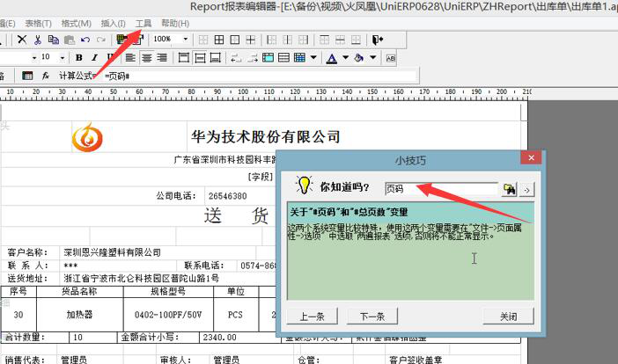The height and width of the screenshot is (364, 618).
Task: Open the font size 10 dropdown
Action: tap(63, 58)
